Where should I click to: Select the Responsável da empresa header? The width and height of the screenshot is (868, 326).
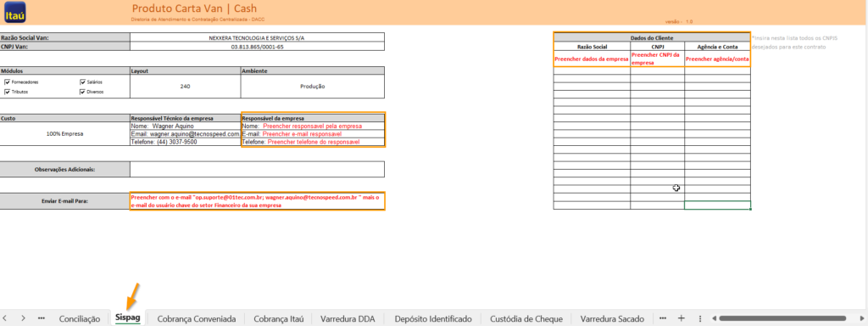point(313,118)
